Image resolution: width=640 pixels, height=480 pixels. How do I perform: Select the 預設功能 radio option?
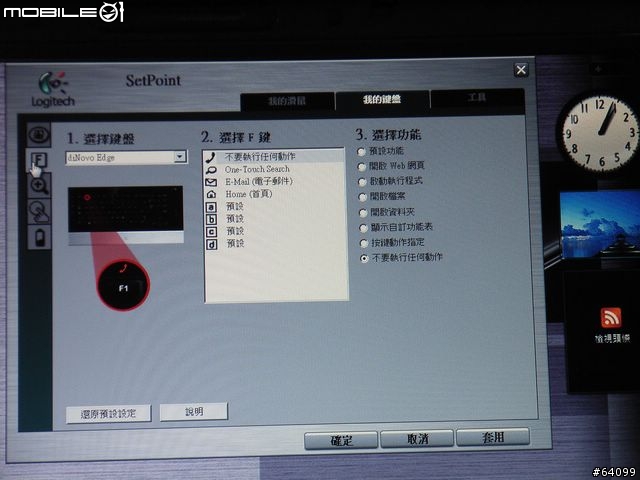[x=361, y=152]
